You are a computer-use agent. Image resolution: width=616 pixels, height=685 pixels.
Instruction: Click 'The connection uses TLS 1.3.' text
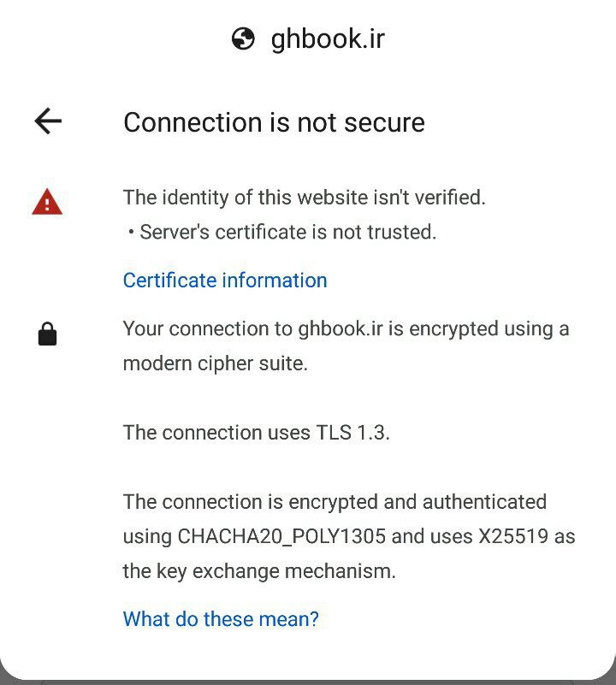[x=257, y=433]
